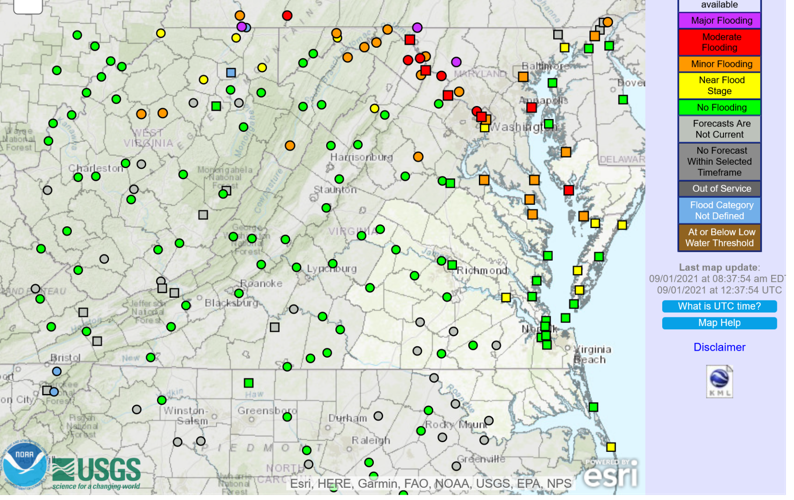
Task: Click the red square marker at Annapolis
Action: click(531, 107)
